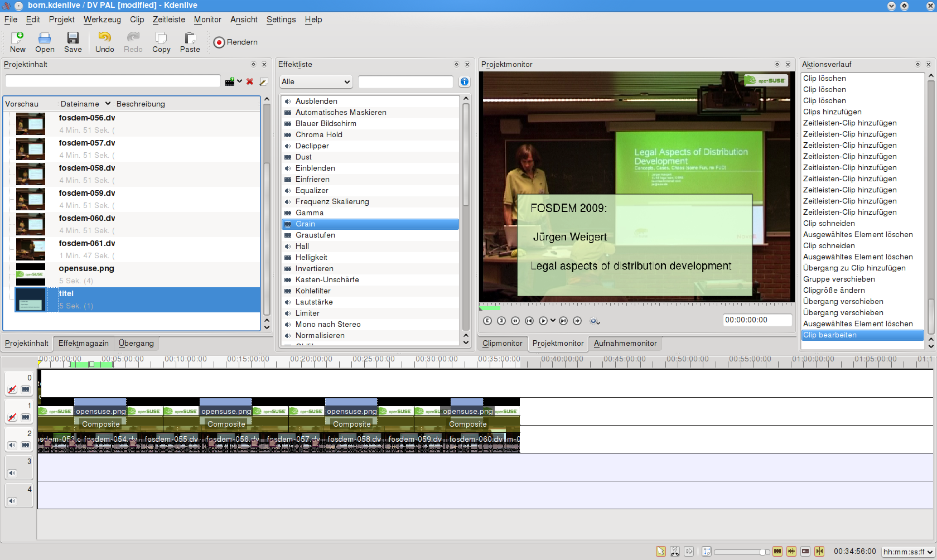
Task: Open the play-button dropdown arrow in Projektmonitor
Action: (x=553, y=321)
